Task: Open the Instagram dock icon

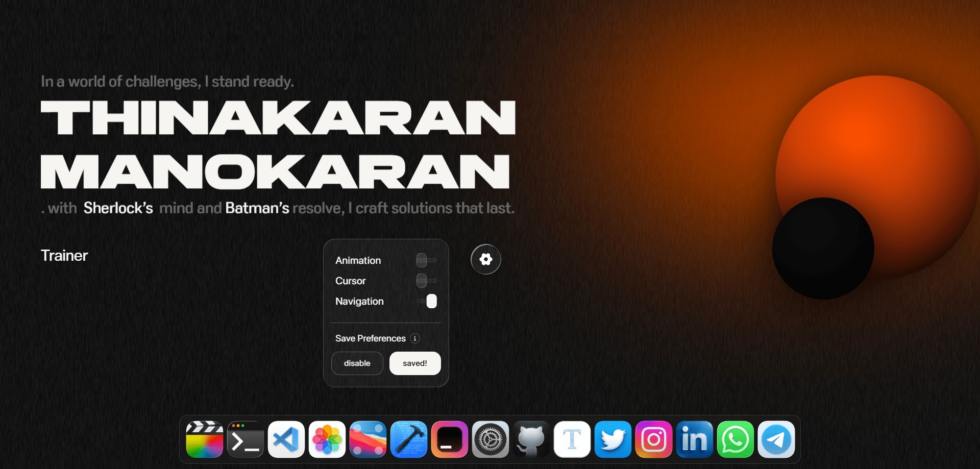Action: 654,439
